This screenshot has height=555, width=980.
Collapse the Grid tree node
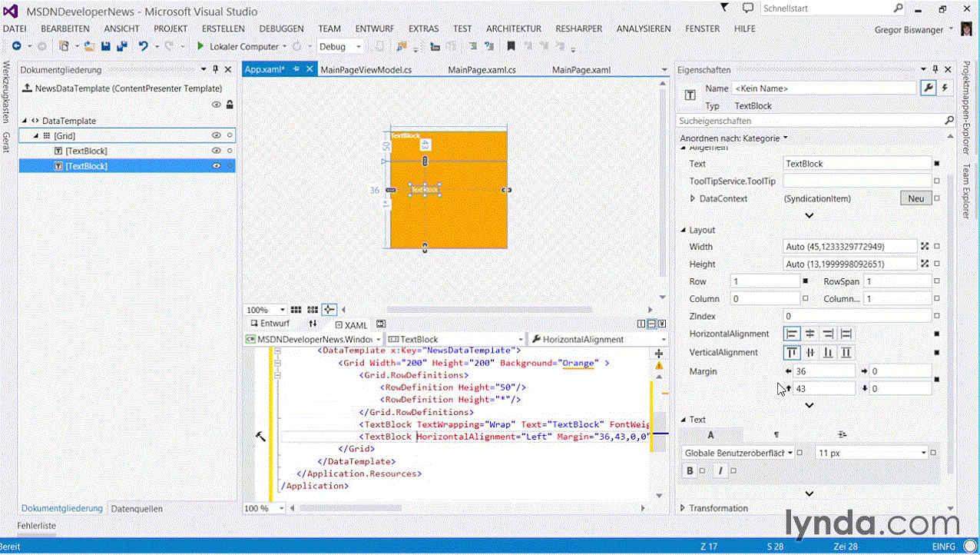pos(35,136)
